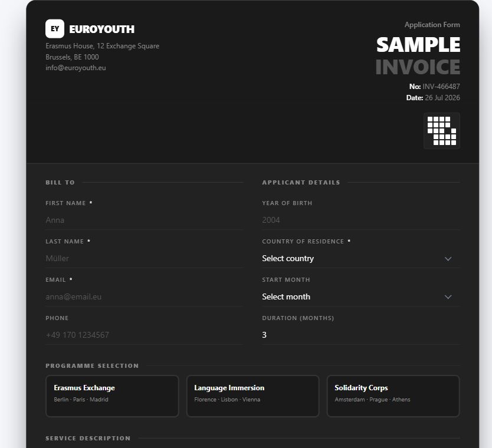492x448 pixels.
Task: Click the Bill To section heading
Action: (x=60, y=183)
